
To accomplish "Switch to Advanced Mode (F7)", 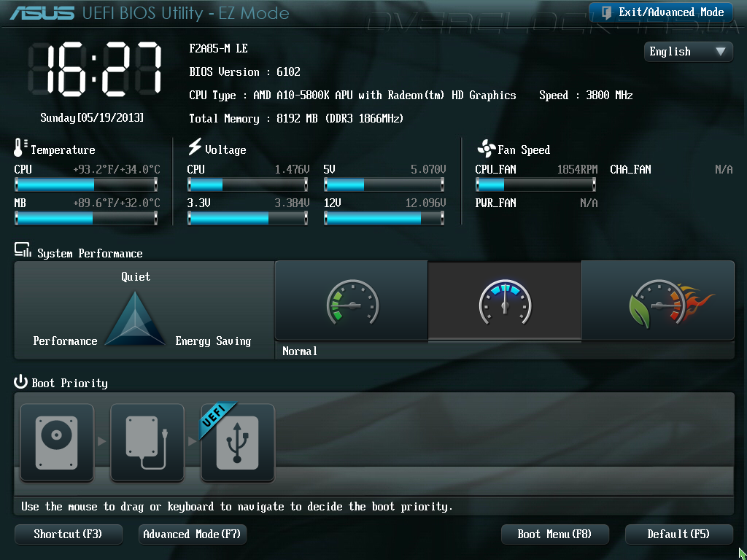I will [x=192, y=534].
